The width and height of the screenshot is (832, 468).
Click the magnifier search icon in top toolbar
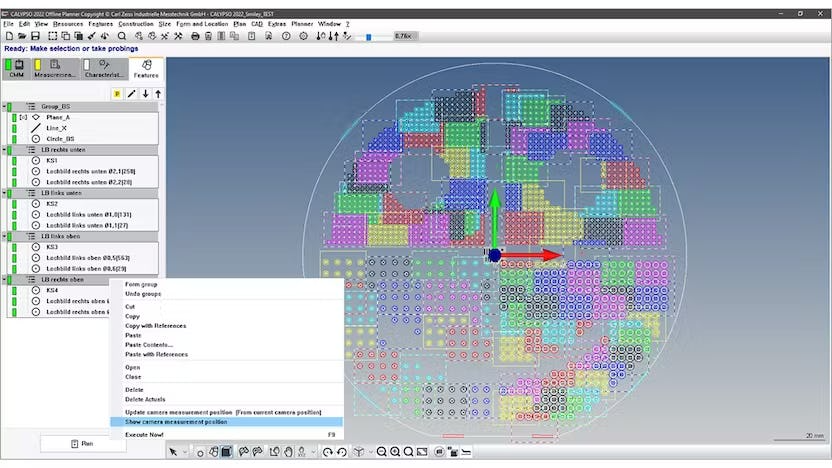tap(122, 36)
